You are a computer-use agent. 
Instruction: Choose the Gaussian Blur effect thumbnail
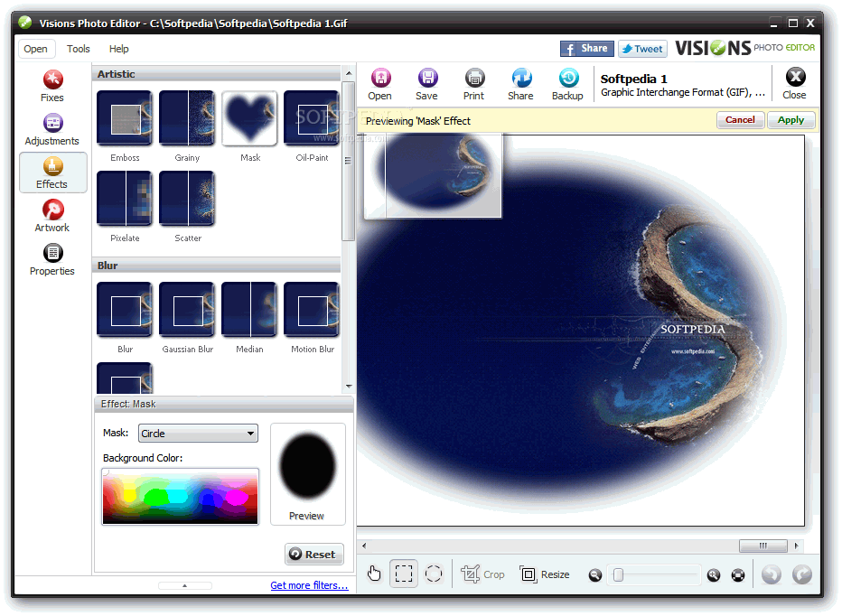click(187, 310)
